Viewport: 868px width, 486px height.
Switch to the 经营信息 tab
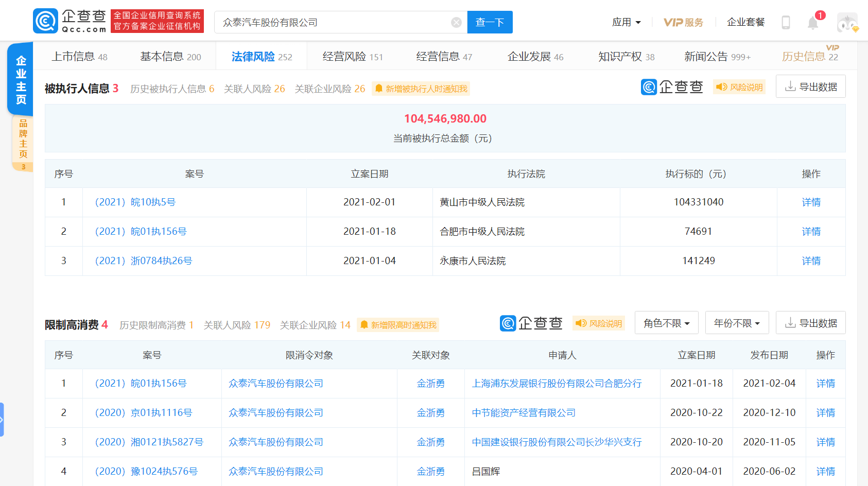point(444,57)
